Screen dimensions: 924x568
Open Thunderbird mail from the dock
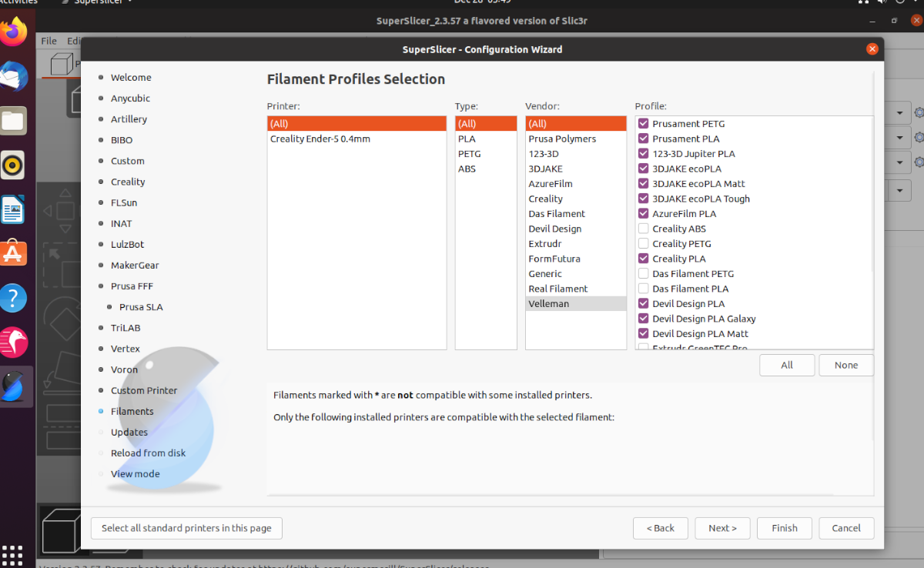pos(14,76)
